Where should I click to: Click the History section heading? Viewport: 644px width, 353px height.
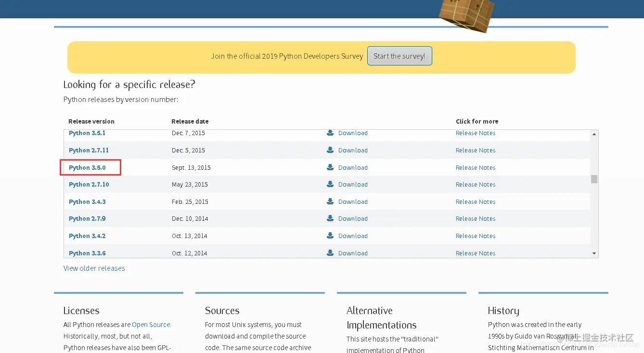[503, 311]
